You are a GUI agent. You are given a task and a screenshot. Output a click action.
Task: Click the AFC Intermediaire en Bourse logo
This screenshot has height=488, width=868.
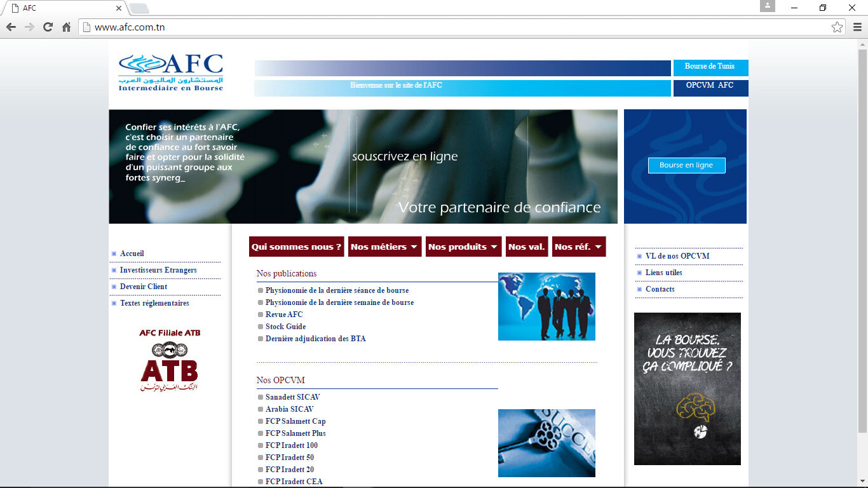point(171,72)
